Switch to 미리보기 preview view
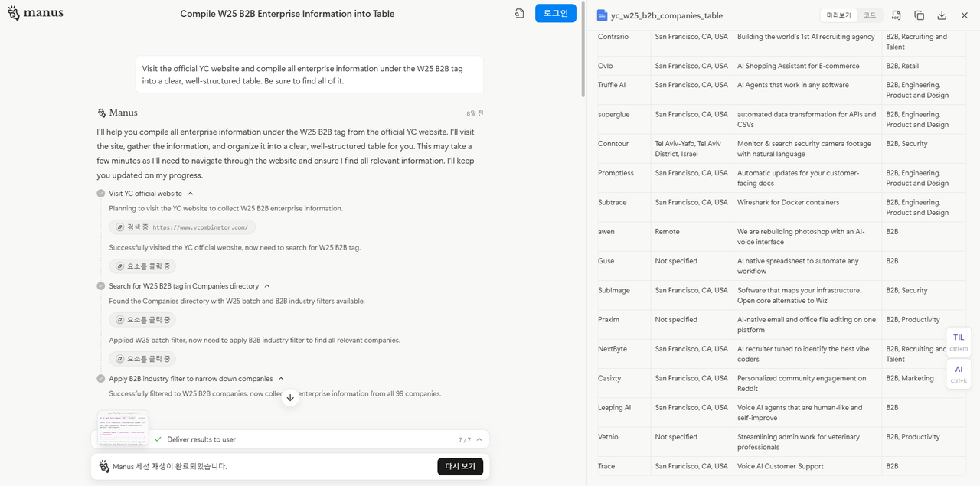 [x=839, y=15]
